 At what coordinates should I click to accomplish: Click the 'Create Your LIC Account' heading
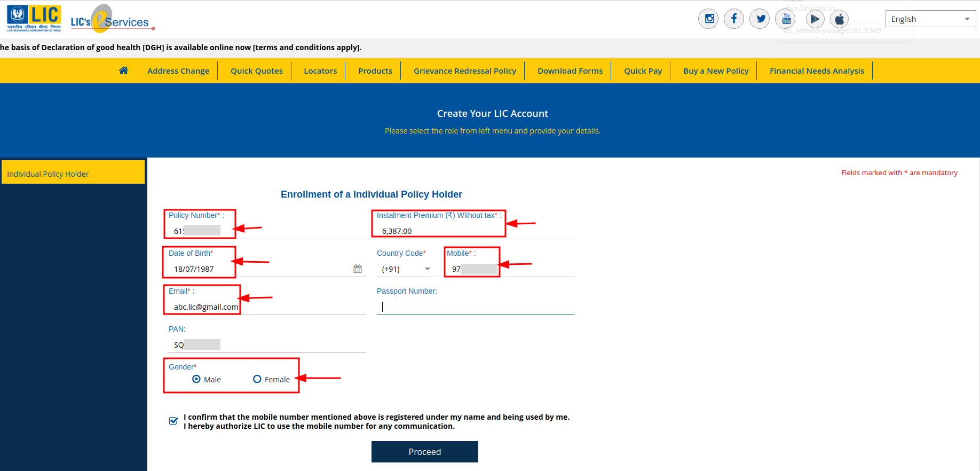pos(493,113)
